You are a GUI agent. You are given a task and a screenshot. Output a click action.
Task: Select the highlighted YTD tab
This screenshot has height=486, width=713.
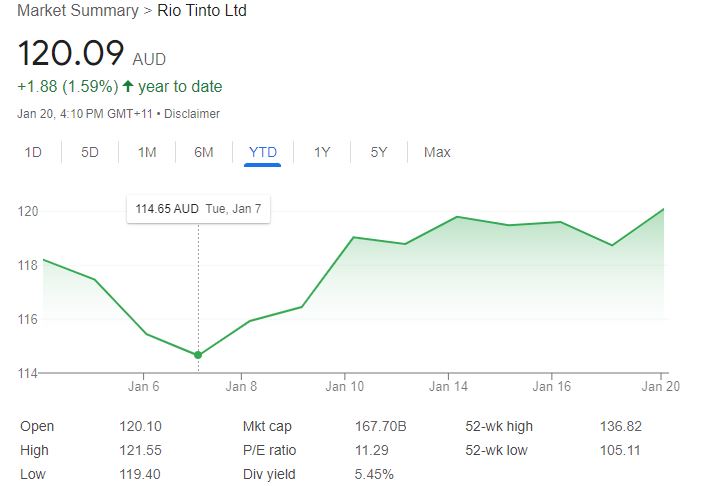coord(262,152)
